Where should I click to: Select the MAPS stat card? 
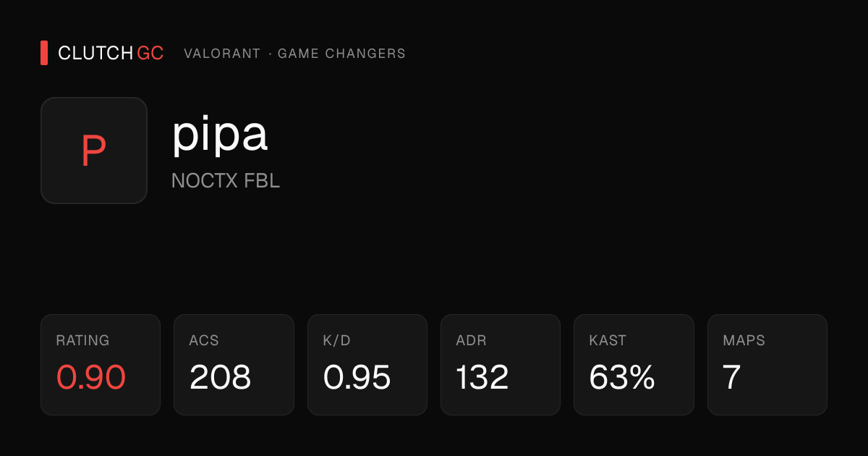pos(767,365)
